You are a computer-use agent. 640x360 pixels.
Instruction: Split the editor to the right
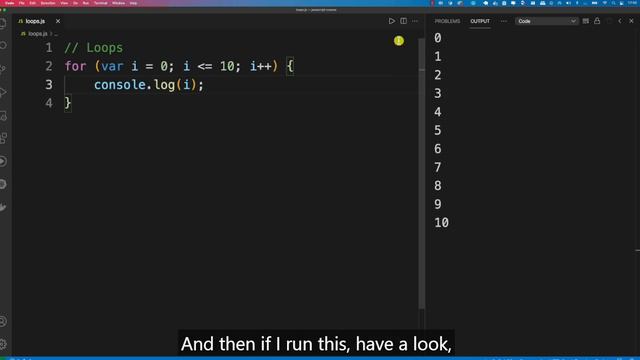click(x=403, y=21)
